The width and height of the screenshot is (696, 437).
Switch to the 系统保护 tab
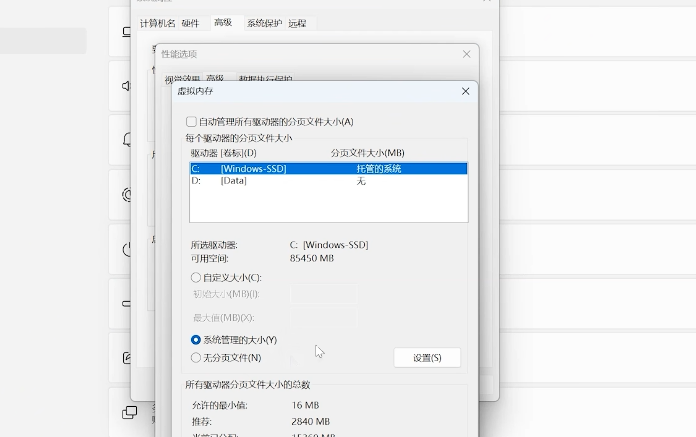tap(264, 22)
